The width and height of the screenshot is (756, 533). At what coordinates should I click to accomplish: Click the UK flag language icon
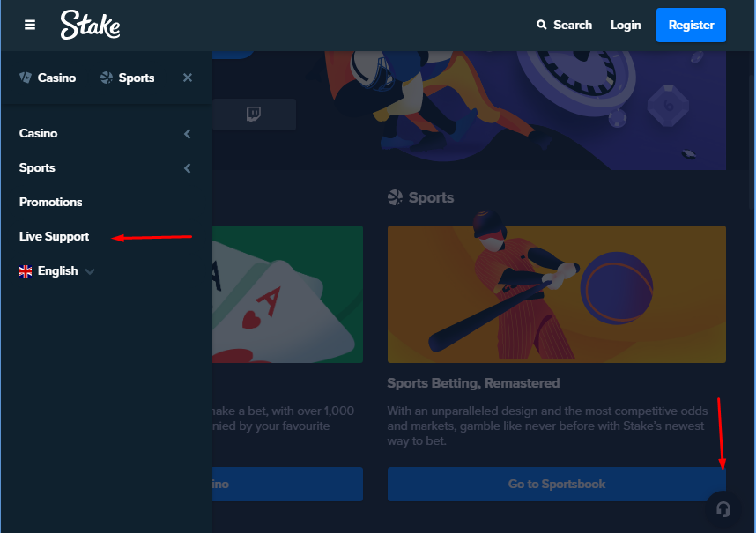pyautogui.click(x=26, y=271)
